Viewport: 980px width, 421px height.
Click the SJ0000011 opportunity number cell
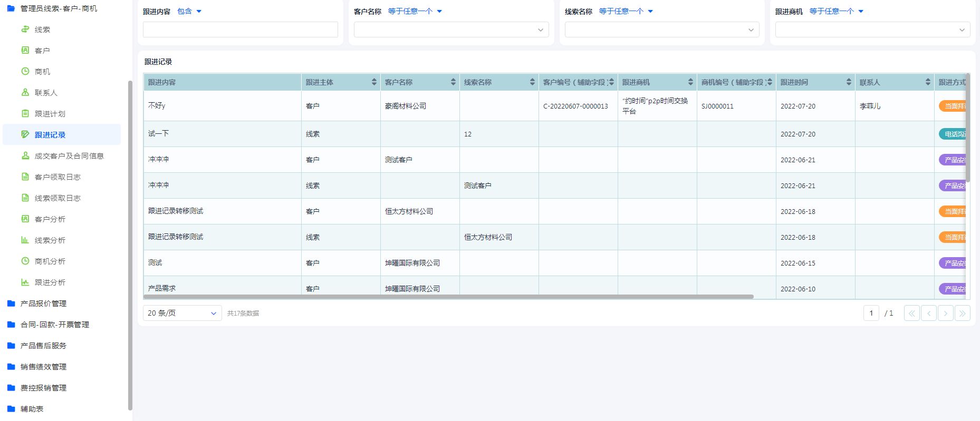point(736,106)
